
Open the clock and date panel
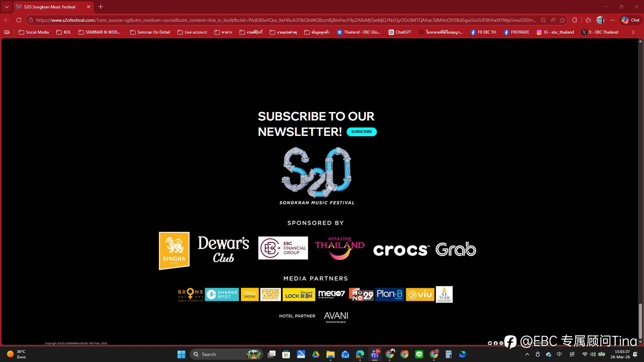click(x=620, y=354)
